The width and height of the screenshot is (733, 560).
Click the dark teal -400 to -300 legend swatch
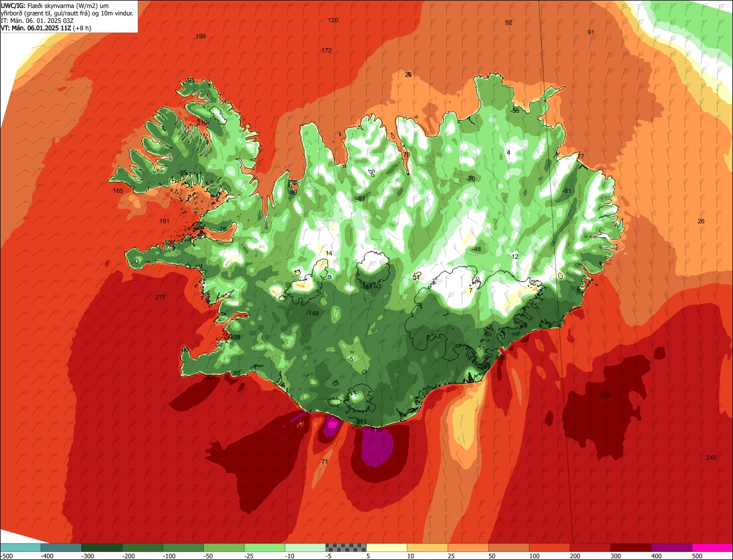[x=61, y=547]
